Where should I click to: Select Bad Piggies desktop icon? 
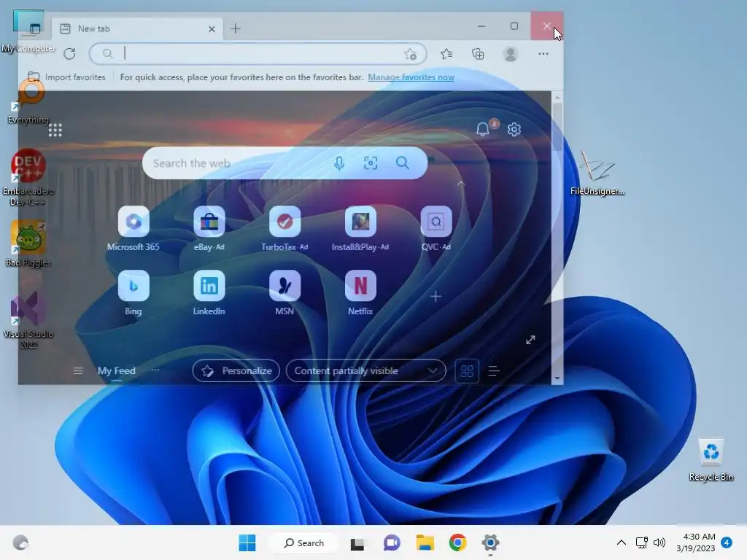pyautogui.click(x=28, y=244)
